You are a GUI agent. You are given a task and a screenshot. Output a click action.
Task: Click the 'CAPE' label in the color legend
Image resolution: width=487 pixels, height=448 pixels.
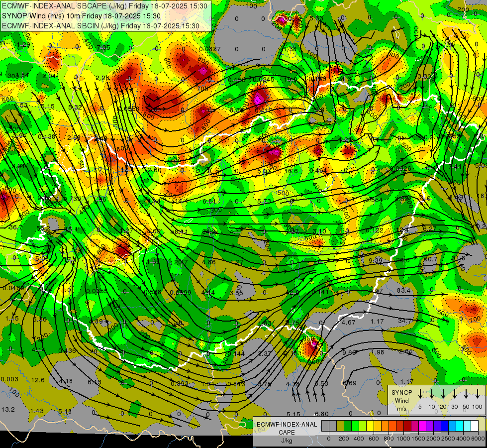(287, 433)
